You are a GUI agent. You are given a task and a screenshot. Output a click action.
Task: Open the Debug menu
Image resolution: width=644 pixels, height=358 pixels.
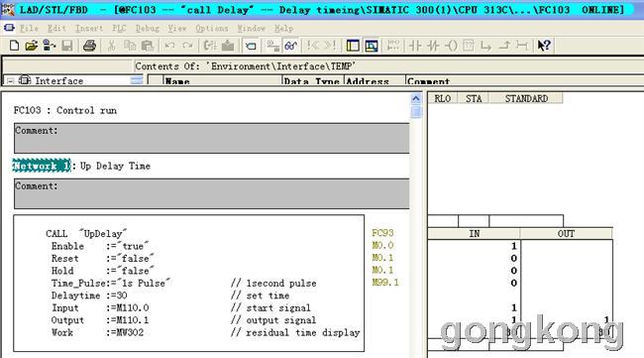(x=147, y=28)
